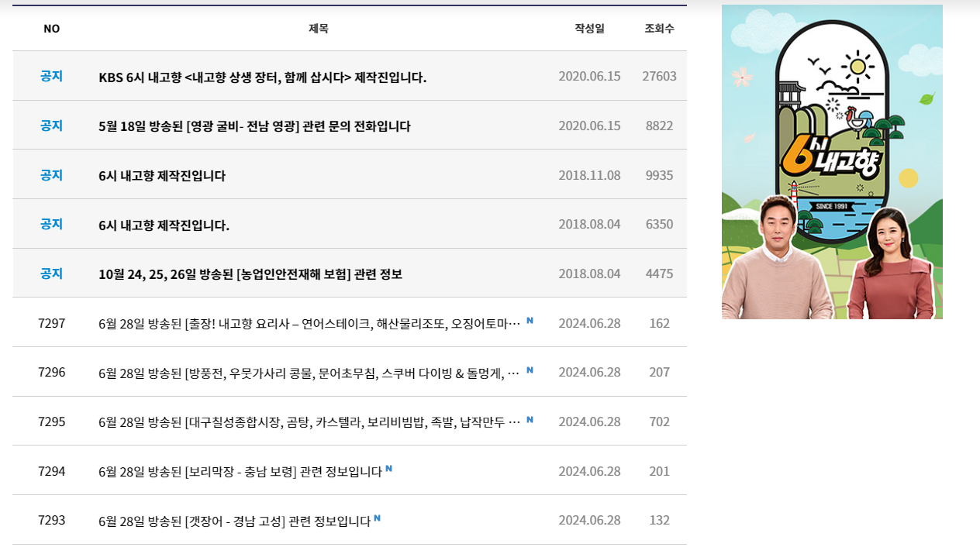Image resolution: width=980 pixels, height=554 pixels.
Task: Click view count 9935
Action: [659, 175]
